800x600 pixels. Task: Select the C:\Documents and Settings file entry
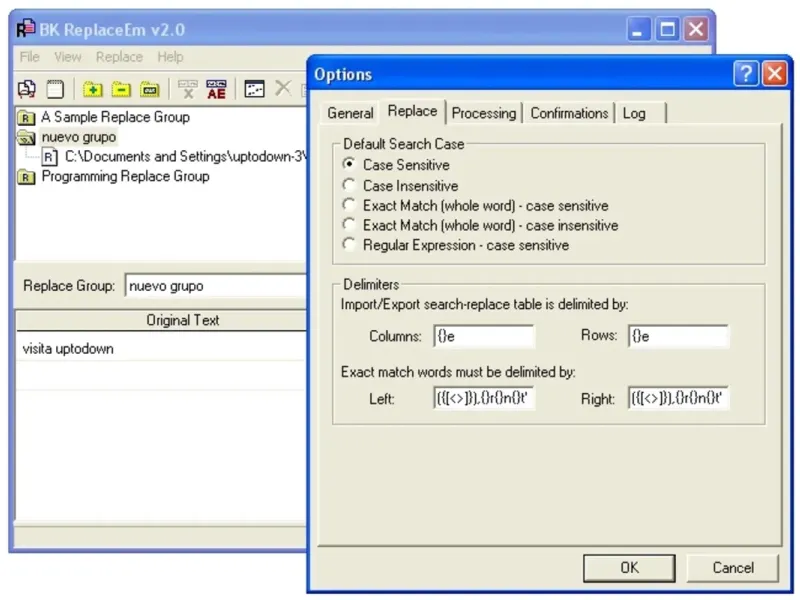coord(185,157)
